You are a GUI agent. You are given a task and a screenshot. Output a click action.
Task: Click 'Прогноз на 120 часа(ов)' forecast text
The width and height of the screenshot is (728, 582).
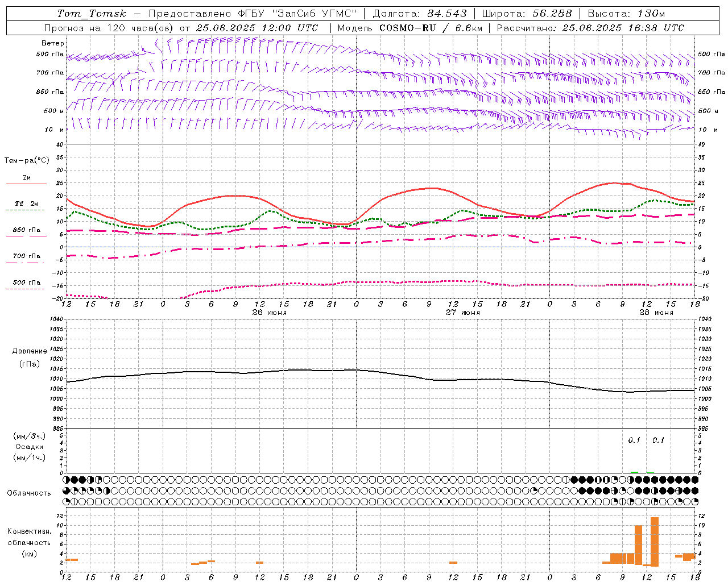point(109,28)
